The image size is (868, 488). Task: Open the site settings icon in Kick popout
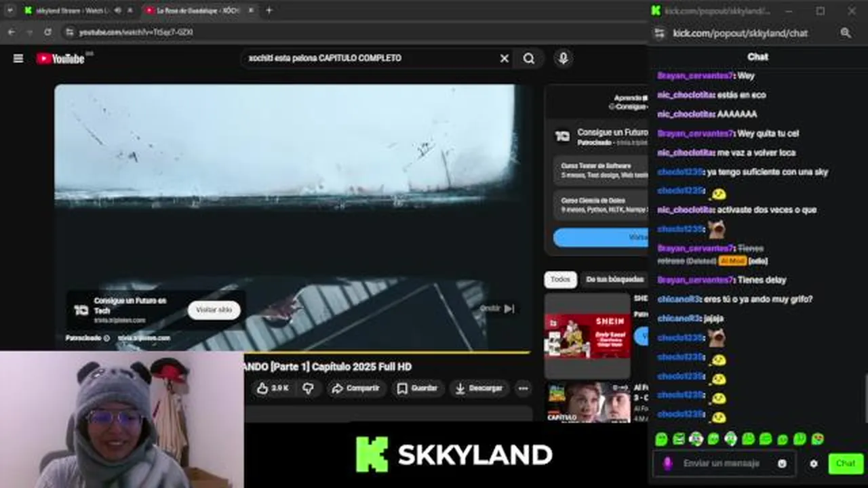tap(658, 33)
